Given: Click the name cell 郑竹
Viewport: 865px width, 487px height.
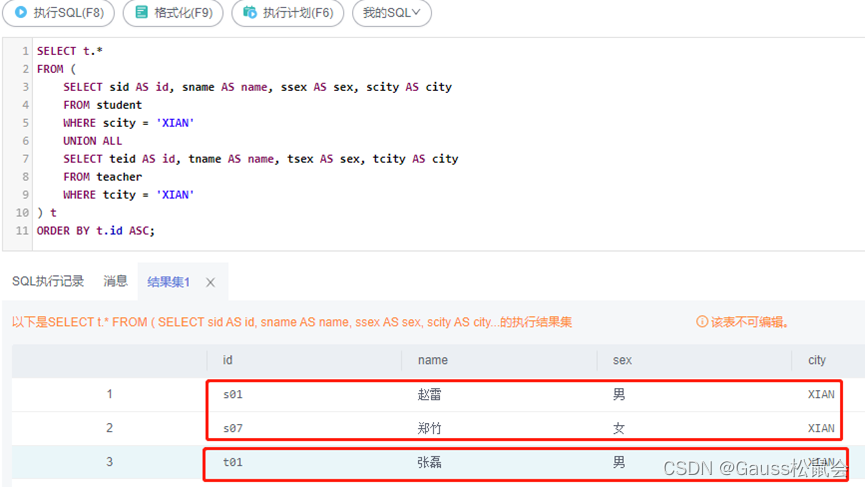Looking at the screenshot, I should [x=429, y=428].
